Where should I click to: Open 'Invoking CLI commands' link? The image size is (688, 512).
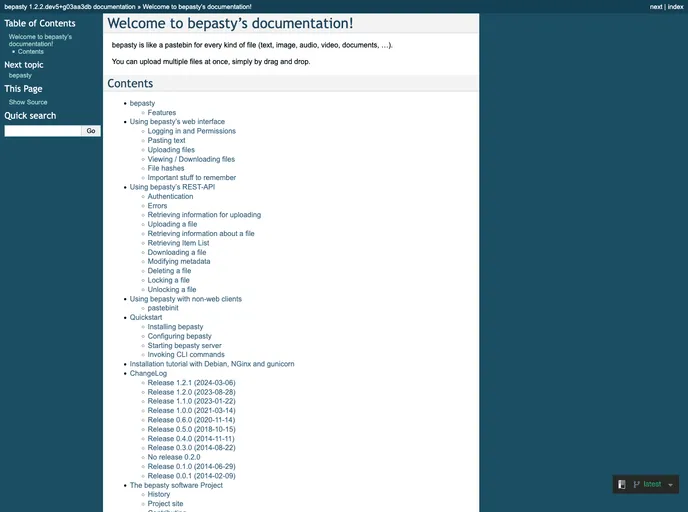(x=186, y=354)
